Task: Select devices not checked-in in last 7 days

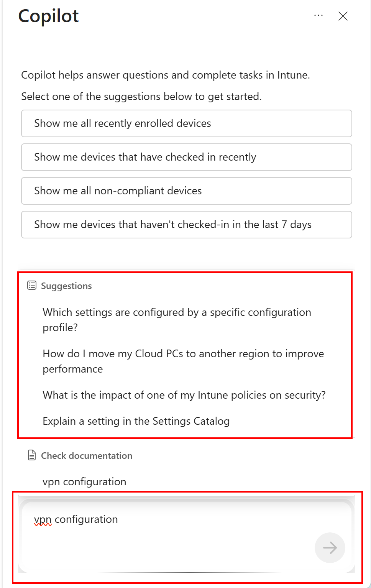Action: (x=186, y=225)
